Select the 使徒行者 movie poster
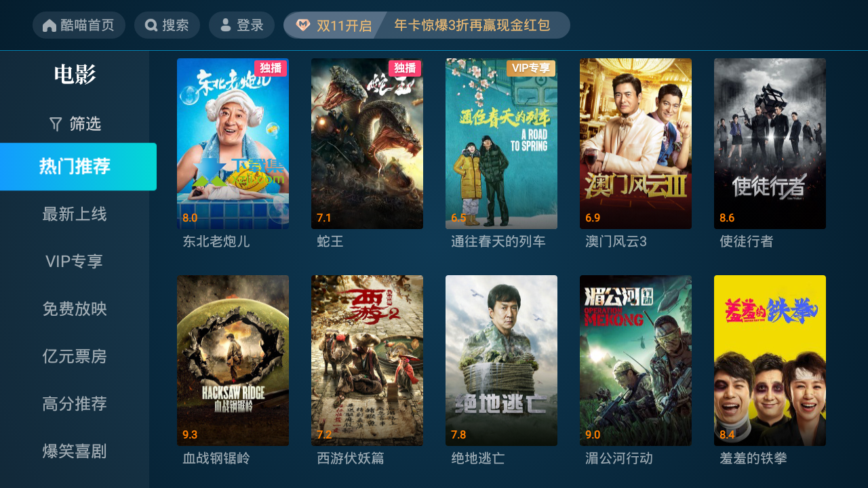This screenshot has height=488, width=868. [770, 144]
